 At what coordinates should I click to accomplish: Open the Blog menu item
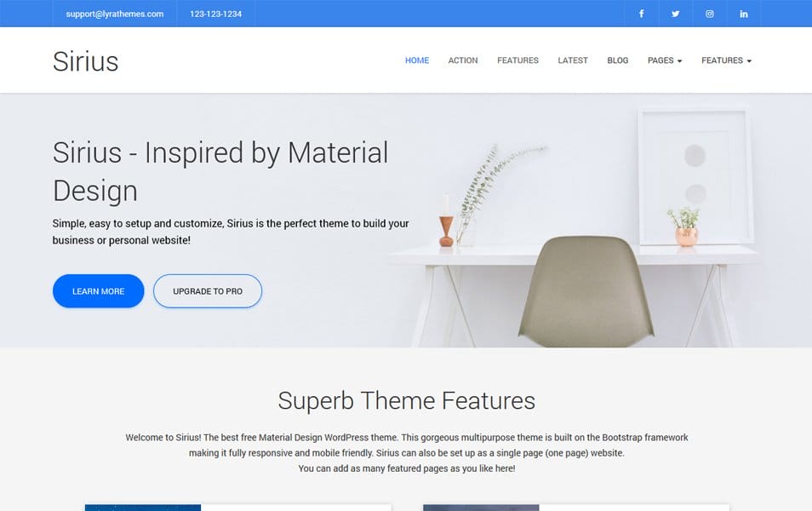(618, 60)
